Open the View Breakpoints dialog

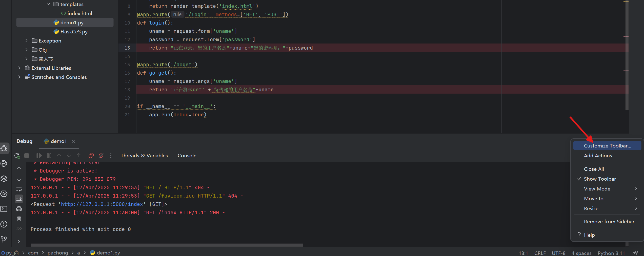(x=91, y=156)
